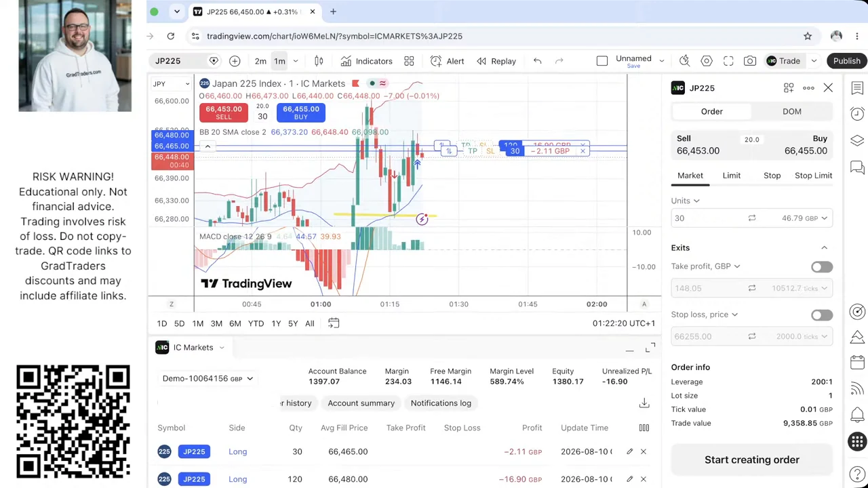Click the blue 66,455.00 BUY button
This screenshot has height=488, width=868.
pos(300,113)
